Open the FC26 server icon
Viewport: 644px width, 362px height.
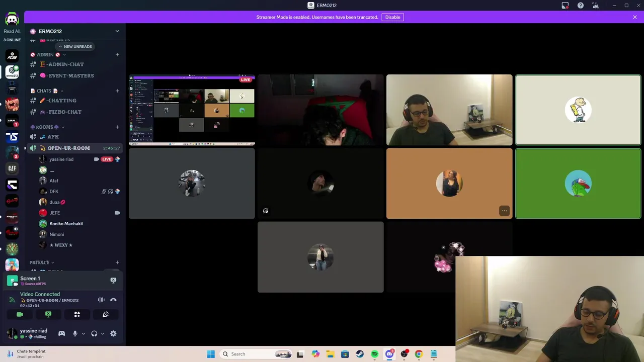pyautogui.click(x=12, y=56)
